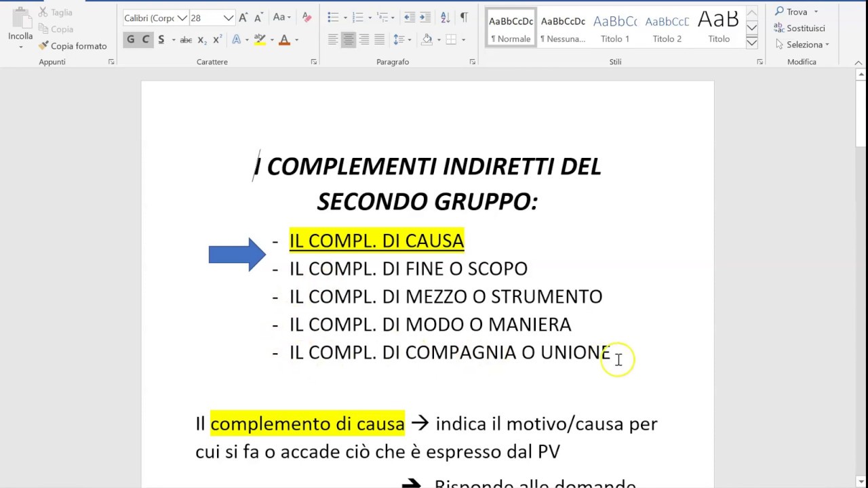Viewport: 868px width, 488px height.
Task: Toggle bold formatting (G)
Action: click(x=130, y=40)
